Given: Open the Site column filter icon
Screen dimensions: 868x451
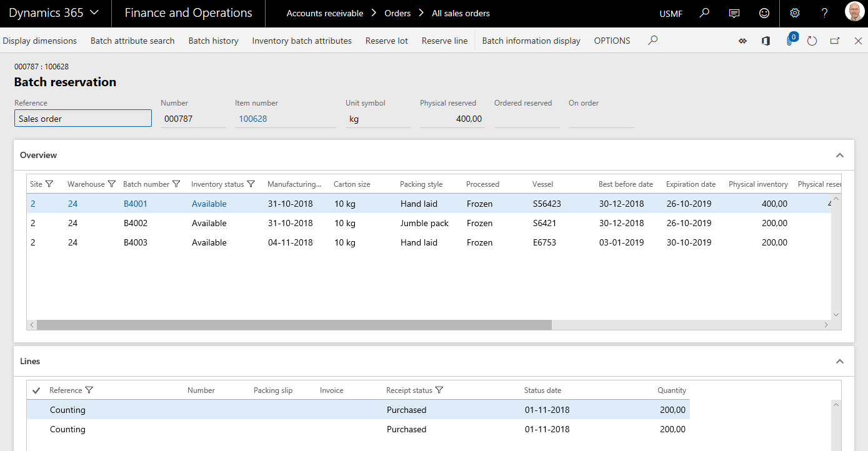Looking at the screenshot, I should click(x=50, y=184).
